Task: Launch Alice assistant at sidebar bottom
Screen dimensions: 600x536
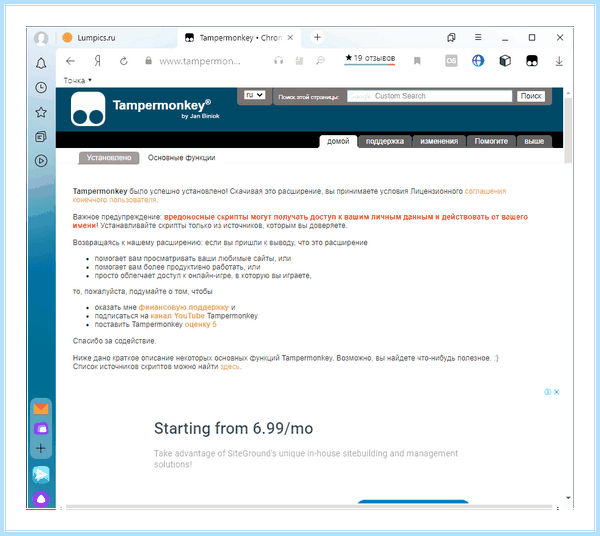Action: (x=41, y=499)
